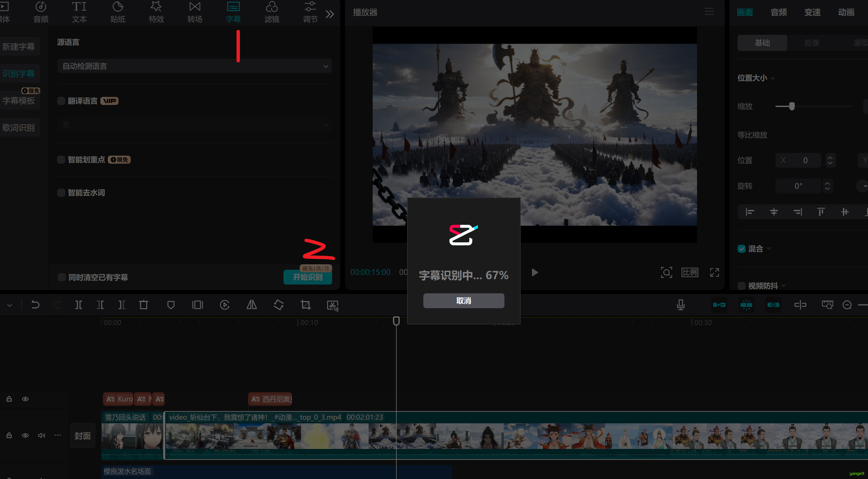Open the selection mode dropdown in timeline toolbar
868x479 pixels.
tap(10, 305)
